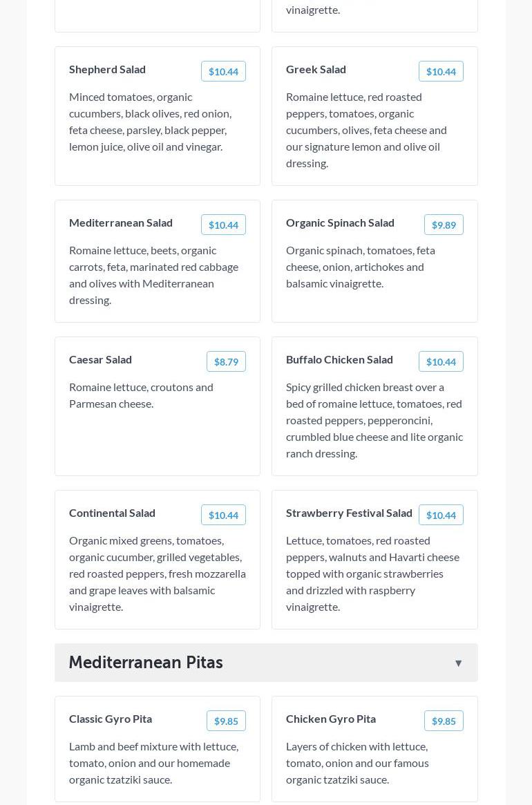532x805 pixels.
Task: Open the Greek Salad item
Action: coord(316,69)
